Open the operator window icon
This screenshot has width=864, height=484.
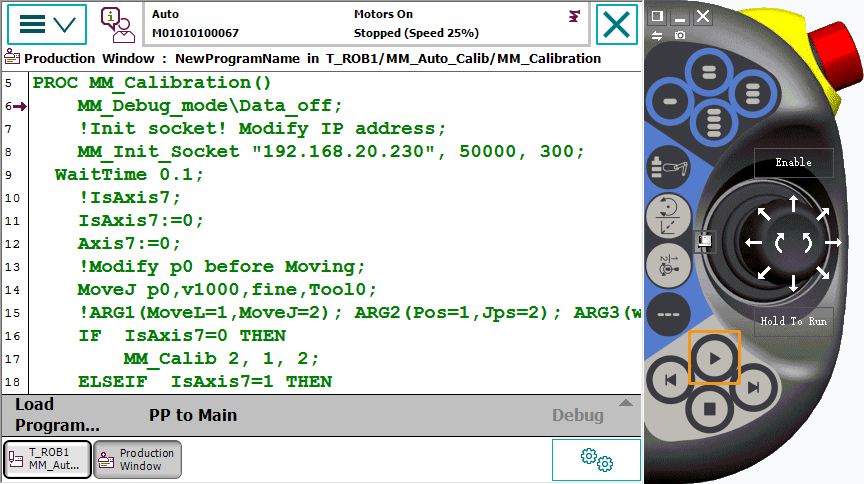(x=117, y=25)
